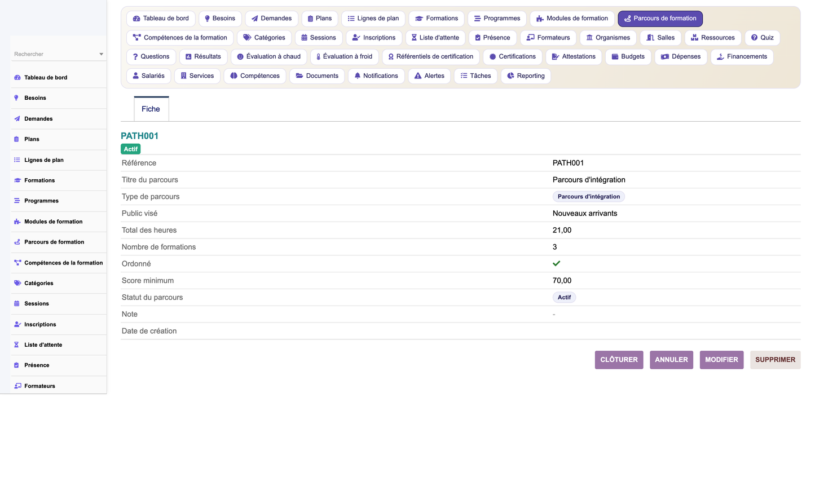
Task: Click tags icon beside sidebar Catégories
Action: (17, 283)
